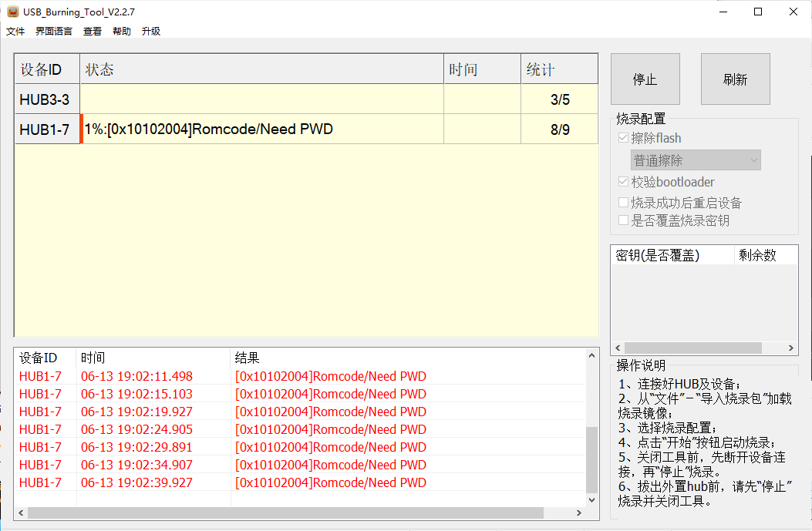Click the 设备ID column header in device table

[47, 69]
